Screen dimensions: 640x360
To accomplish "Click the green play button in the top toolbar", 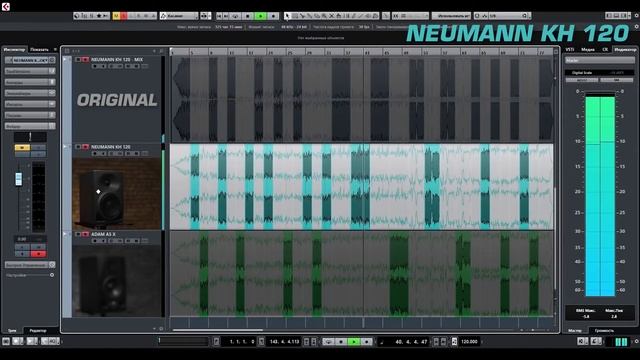I will click(x=260, y=16).
